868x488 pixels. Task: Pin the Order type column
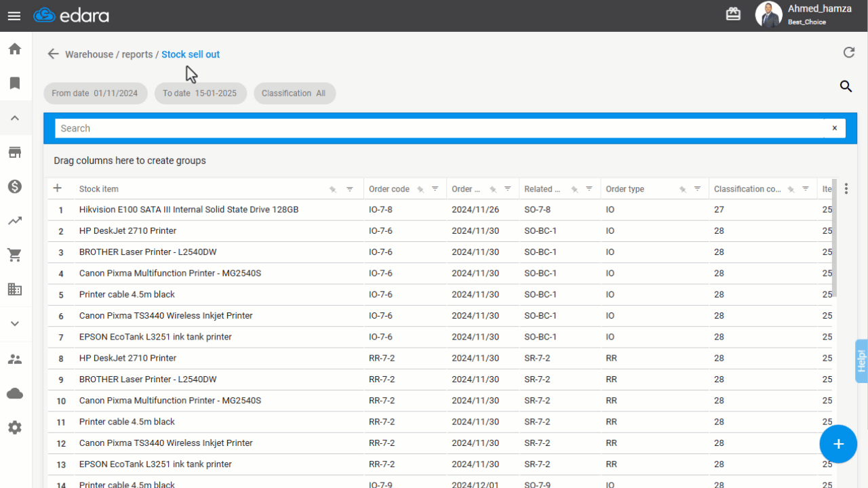(x=683, y=189)
